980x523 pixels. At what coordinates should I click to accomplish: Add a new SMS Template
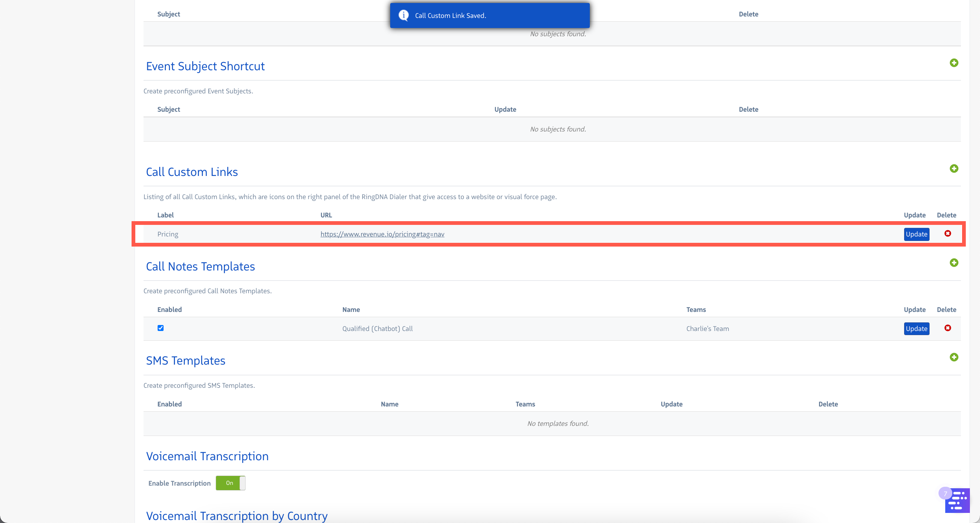click(953, 357)
